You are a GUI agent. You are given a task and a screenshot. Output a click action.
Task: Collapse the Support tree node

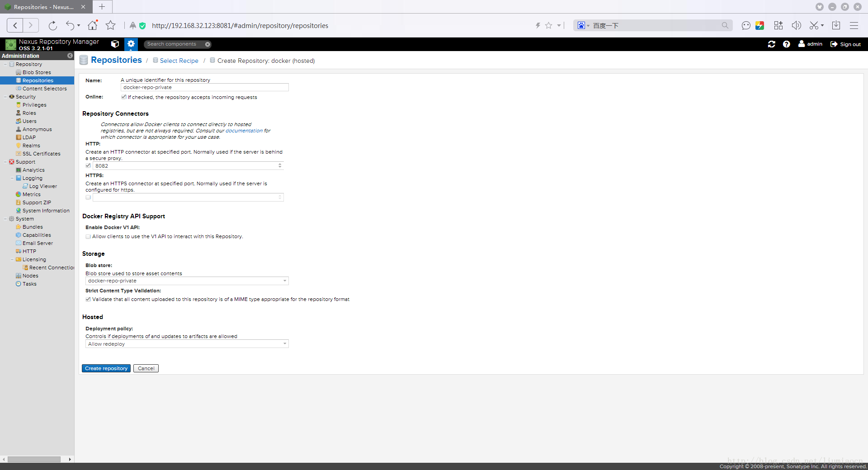tap(5, 162)
